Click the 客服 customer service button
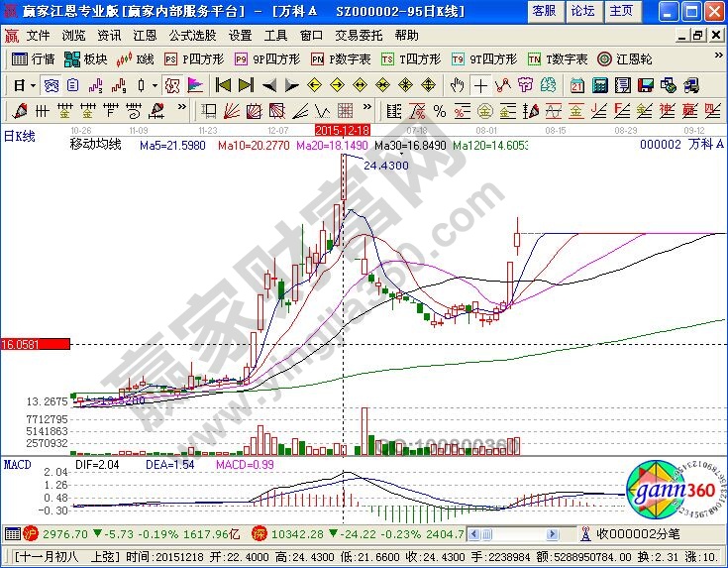Image resolution: width=728 pixels, height=568 pixels. [x=543, y=10]
